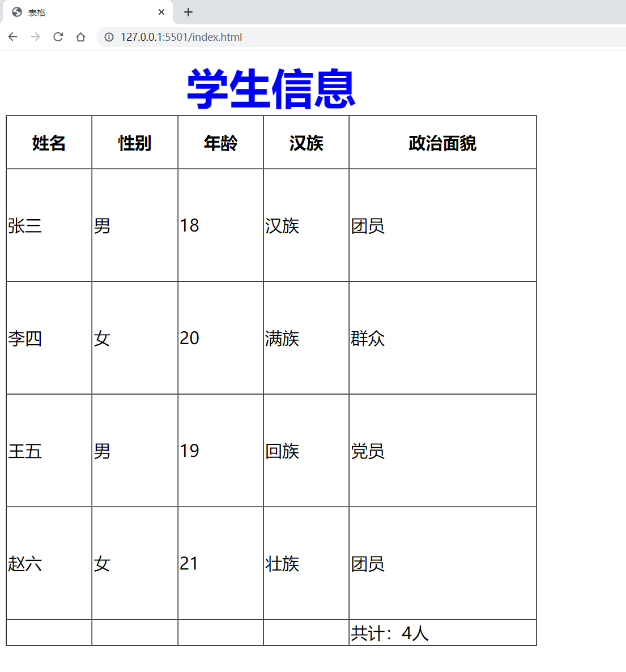
Task: Click 男 in 王五's row
Action: 135,451
